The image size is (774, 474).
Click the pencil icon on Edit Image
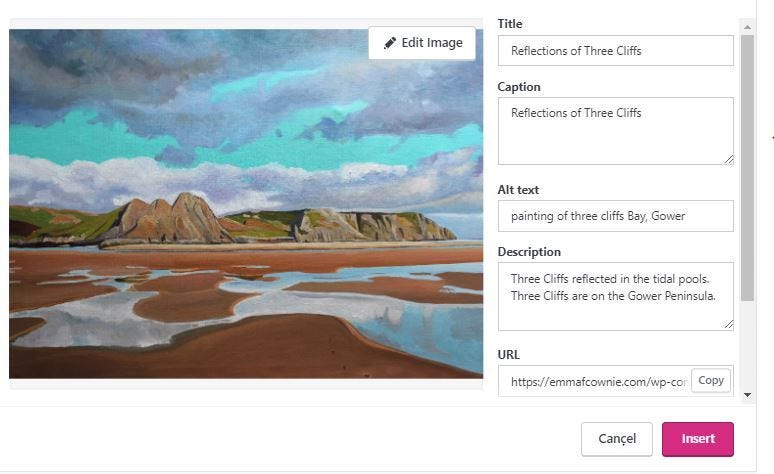pyautogui.click(x=390, y=43)
